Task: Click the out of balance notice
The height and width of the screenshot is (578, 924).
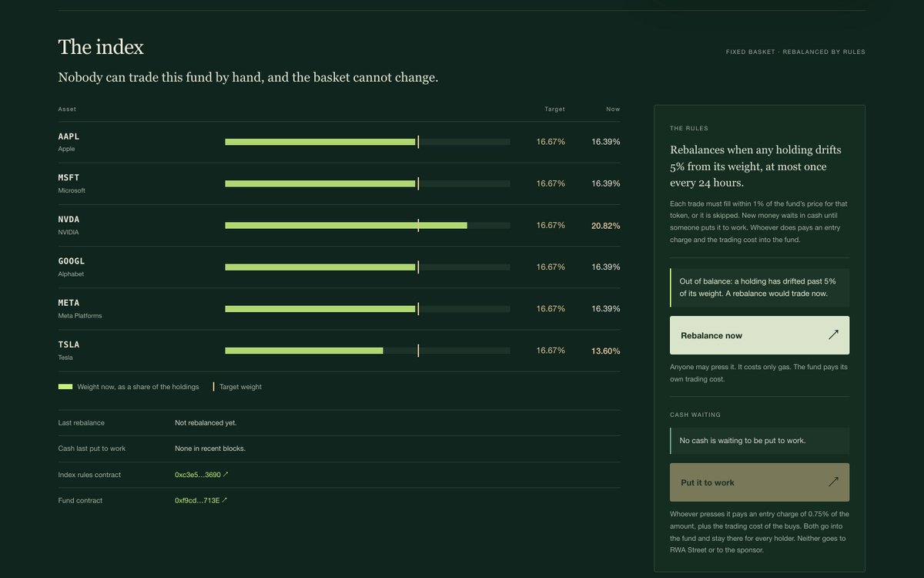Action: point(759,287)
